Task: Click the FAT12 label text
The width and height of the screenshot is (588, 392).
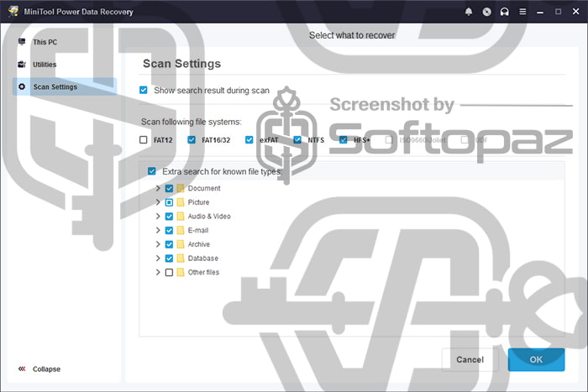Action: point(163,140)
